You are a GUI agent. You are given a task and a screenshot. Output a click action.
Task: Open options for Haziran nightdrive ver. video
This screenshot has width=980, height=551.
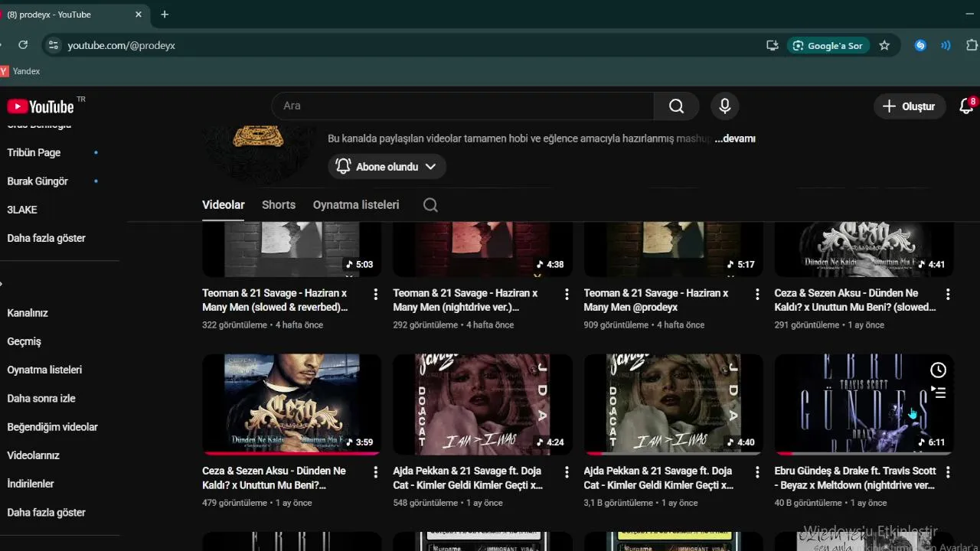tap(567, 295)
